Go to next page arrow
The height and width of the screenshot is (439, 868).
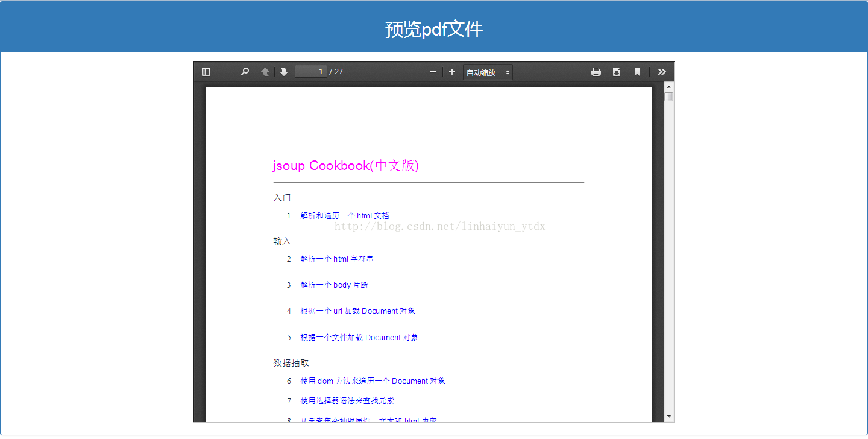(284, 72)
